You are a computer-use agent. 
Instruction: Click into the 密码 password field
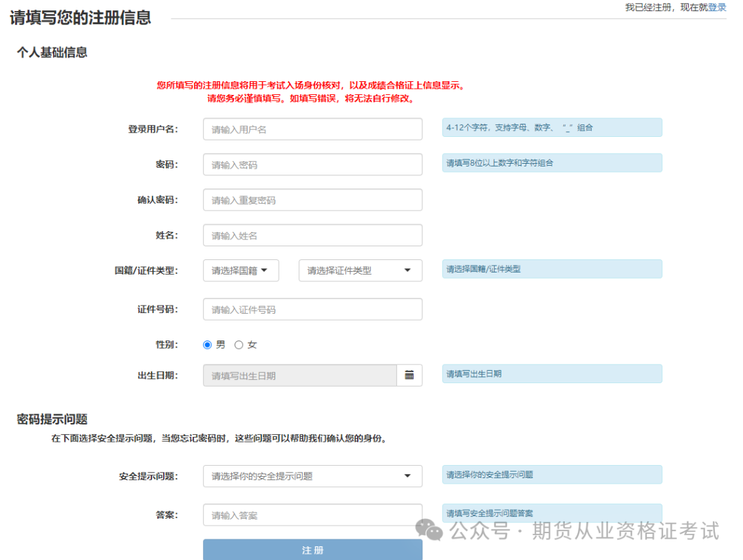point(312,164)
